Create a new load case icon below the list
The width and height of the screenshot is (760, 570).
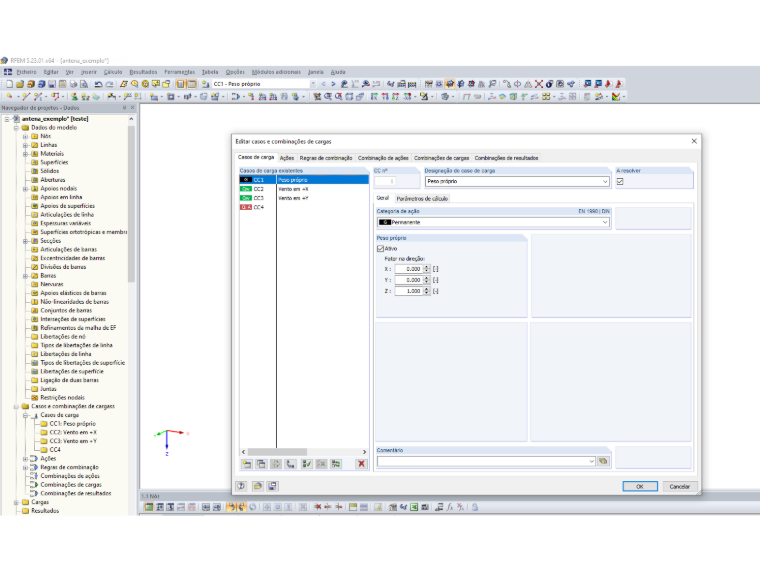point(247,464)
